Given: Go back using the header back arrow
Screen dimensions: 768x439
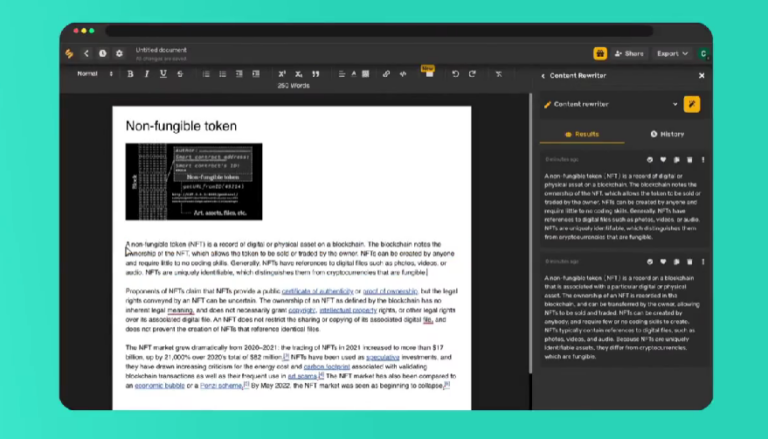Looking at the screenshot, I should [x=86, y=53].
